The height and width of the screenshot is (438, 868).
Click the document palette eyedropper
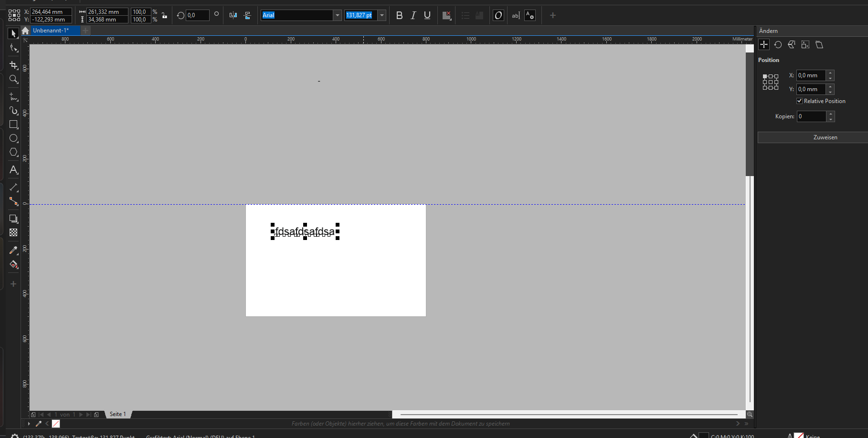tap(39, 424)
